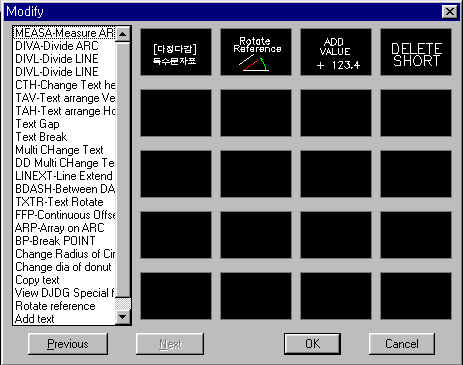Select LINEXT-Line Extend entry
This screenshot has width=463, height=365.
coord(65,176)
